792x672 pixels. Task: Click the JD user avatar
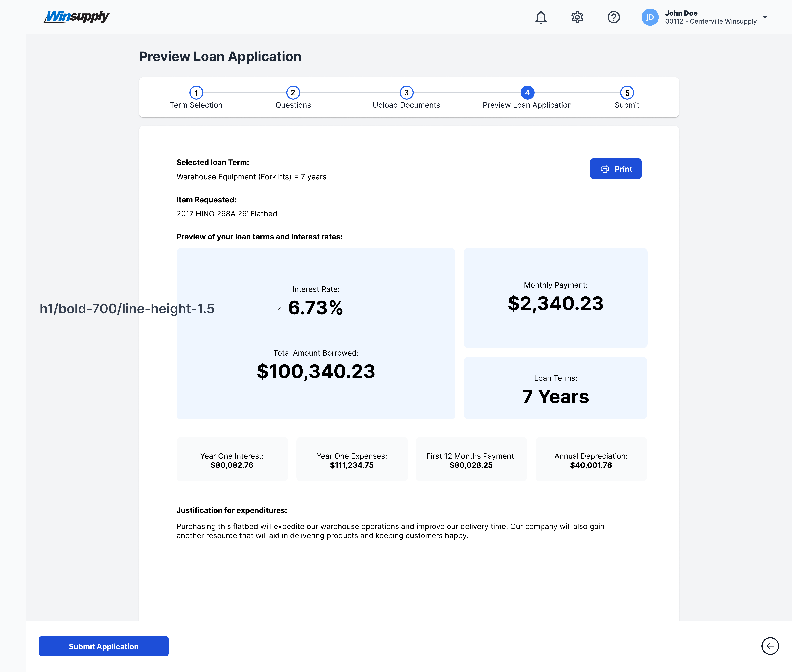[x=650, y=17]
